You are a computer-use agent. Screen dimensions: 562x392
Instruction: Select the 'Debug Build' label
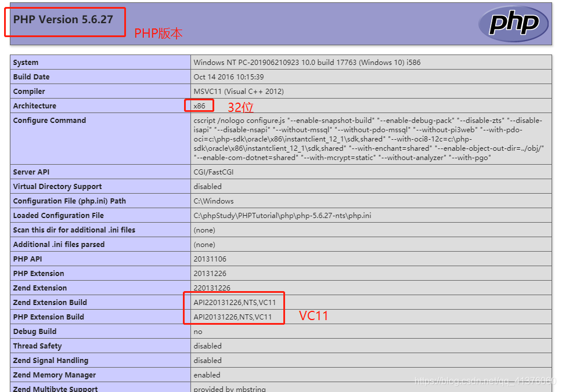coord(35,332)
